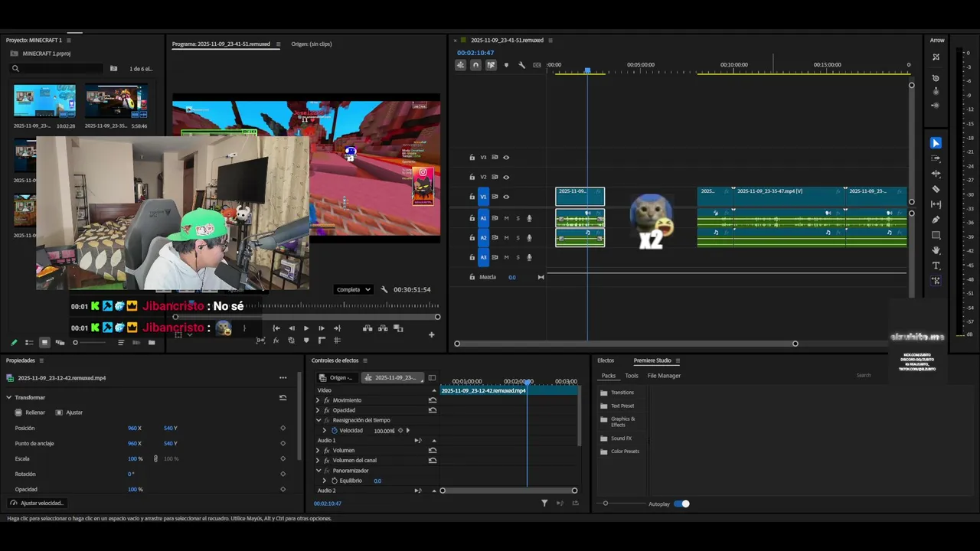
Task: Select the Selection (arrow) tool
Action: 936,143
